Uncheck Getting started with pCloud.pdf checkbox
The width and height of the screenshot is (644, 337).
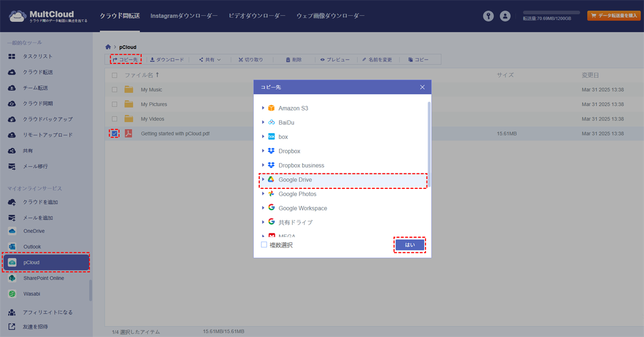114,134
